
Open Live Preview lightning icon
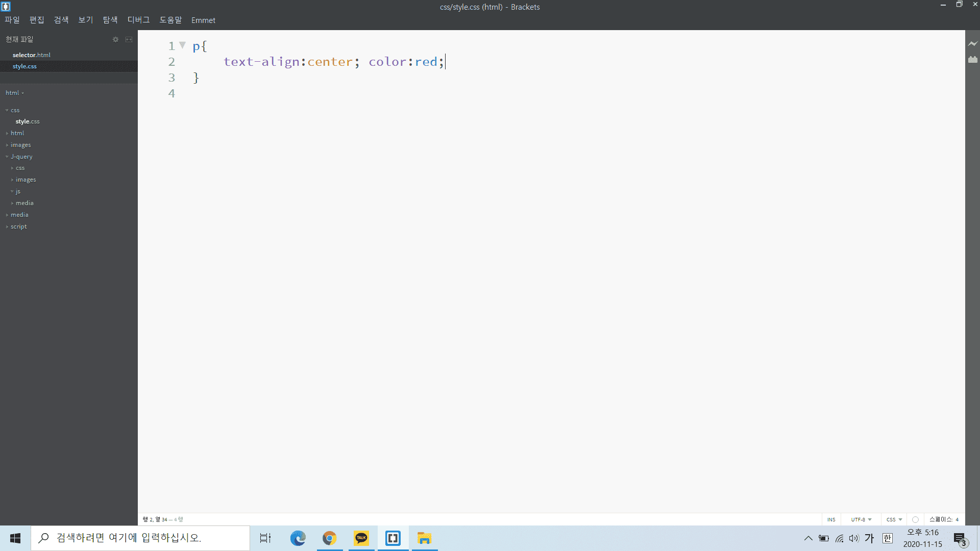[x=973, y=44]
